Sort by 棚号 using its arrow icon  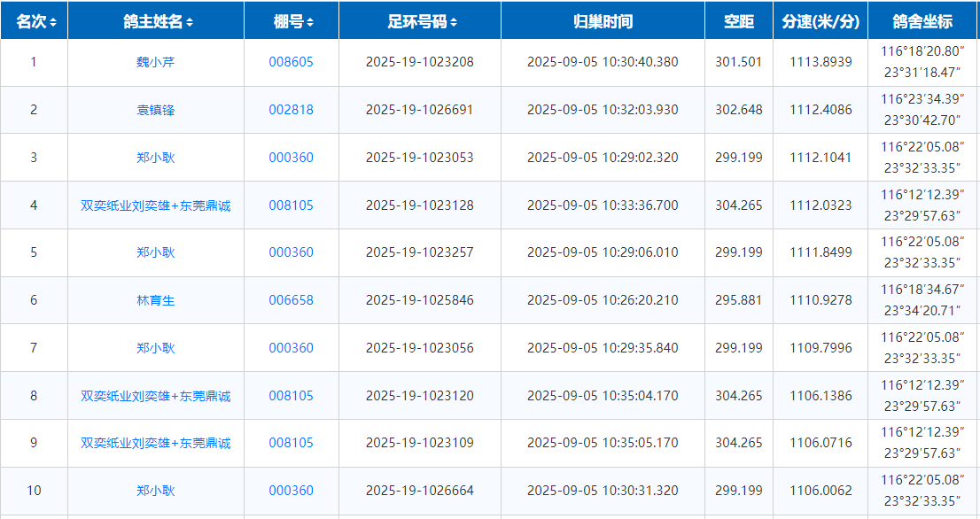coord(309,22)
